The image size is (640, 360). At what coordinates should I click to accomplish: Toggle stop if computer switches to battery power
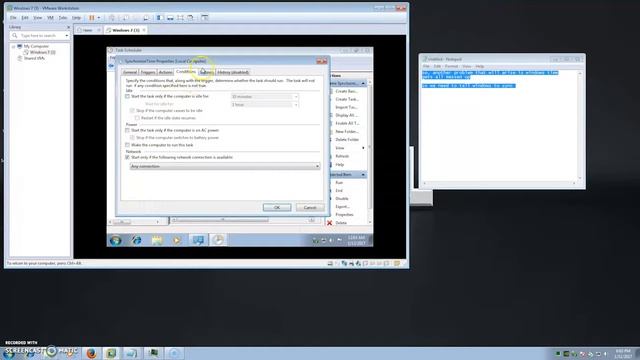pos(132,138)
